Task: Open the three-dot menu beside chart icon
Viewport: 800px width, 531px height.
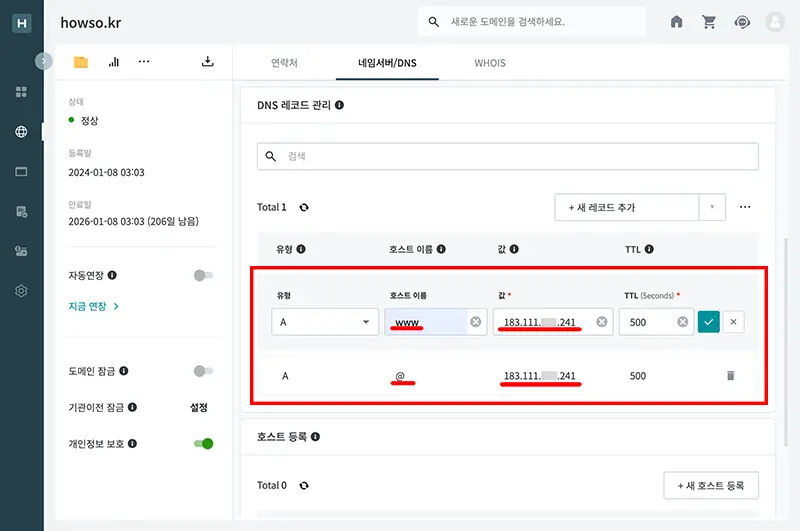Action: (x=144, y=62)
